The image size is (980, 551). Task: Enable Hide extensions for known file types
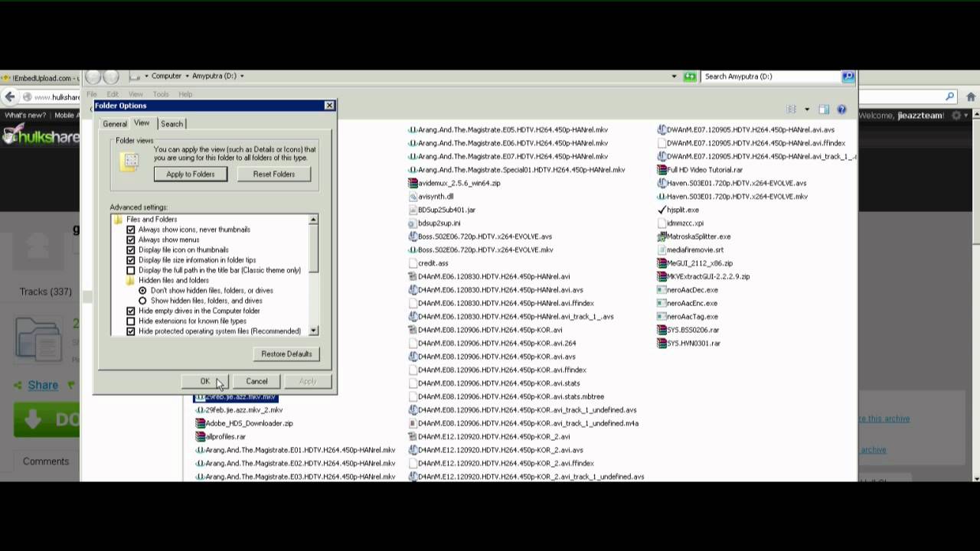click(x=131, y=321)
